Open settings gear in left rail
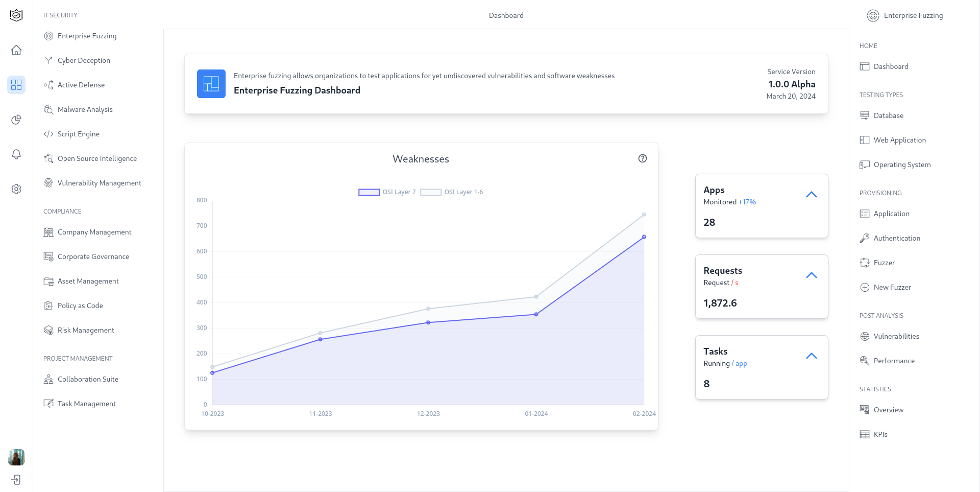This screenshot has width=980, height=492. click(x=16, y=189)
